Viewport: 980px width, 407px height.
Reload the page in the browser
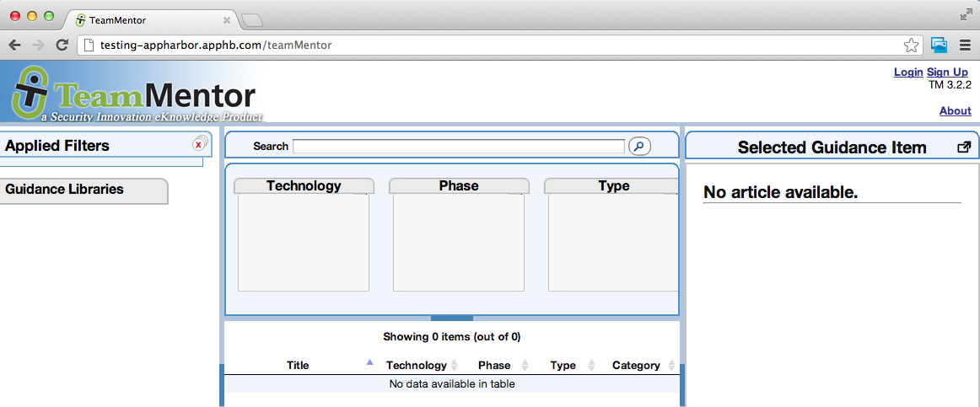tap(62, 46)
